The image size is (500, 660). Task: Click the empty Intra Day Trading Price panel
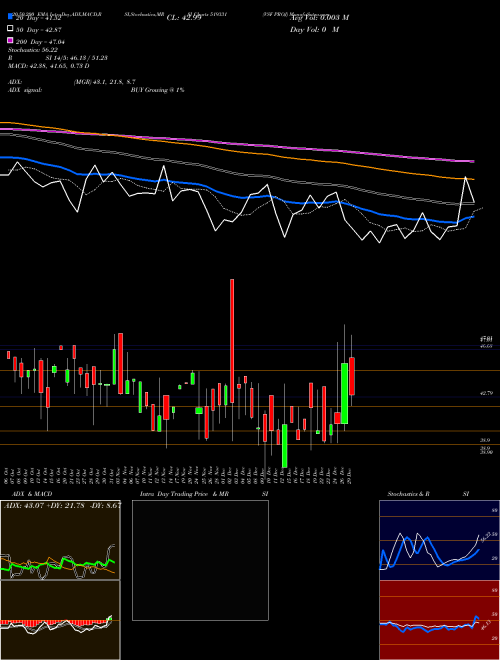coord(200,560)
